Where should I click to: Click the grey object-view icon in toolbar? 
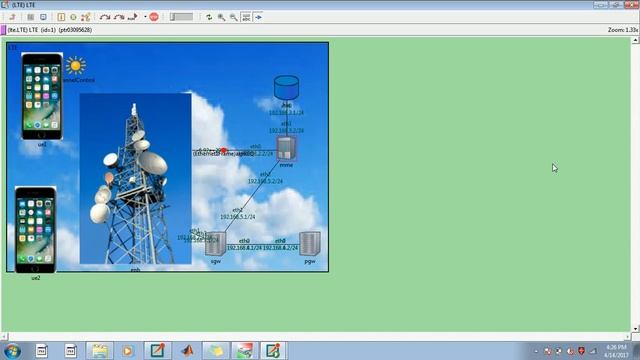(31, 17)
